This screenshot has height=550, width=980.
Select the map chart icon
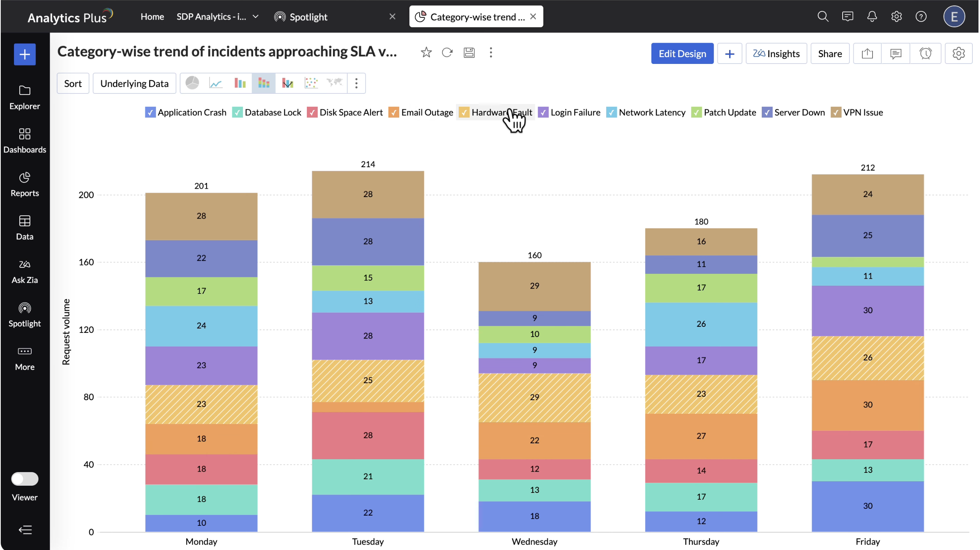click(335, 83)
